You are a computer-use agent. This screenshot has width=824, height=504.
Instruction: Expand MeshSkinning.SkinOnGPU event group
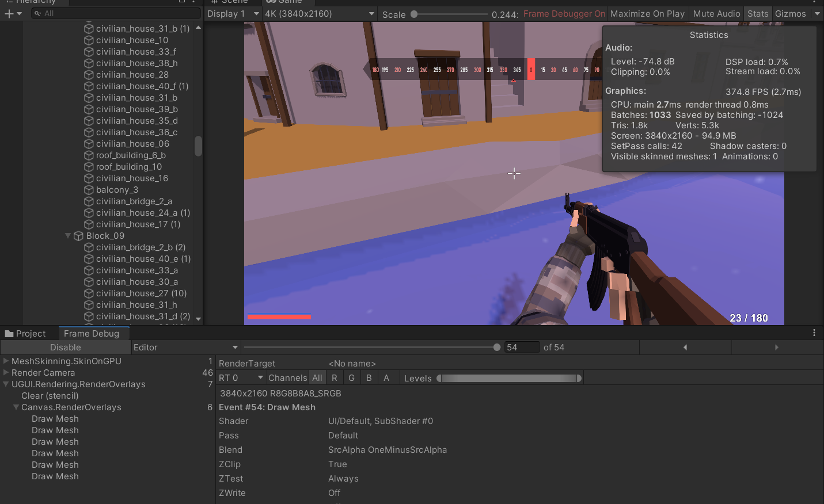6,361
